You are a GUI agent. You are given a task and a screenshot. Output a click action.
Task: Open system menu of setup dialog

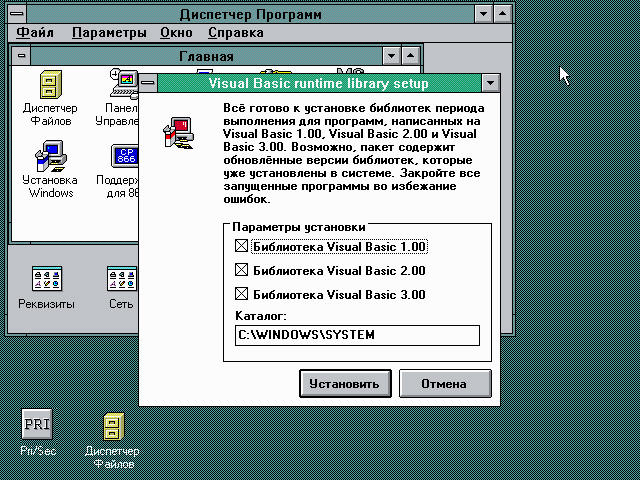click(148, 83)
